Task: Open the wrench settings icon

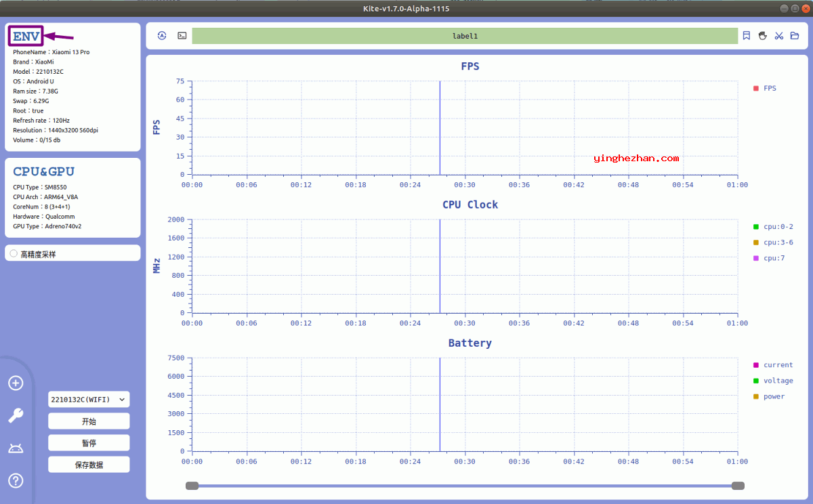Action: pos(16,416)
